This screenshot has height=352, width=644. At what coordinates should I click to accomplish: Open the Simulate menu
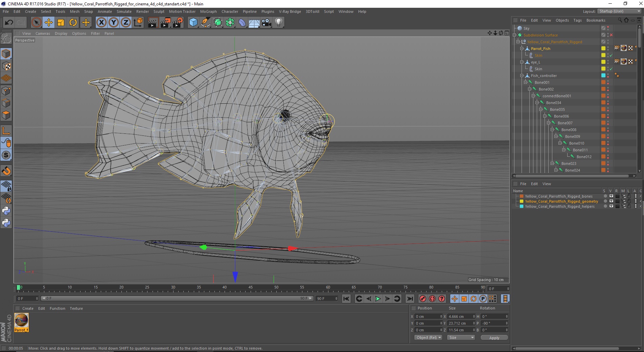click(x=124, y=11)
